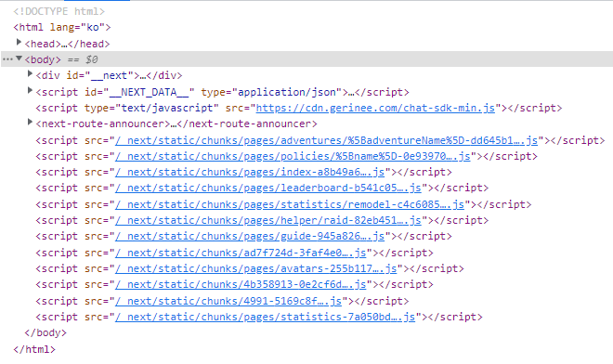Click the "application/json" type attribute value
This screenshot has width=613, height=364.
pyautogui.click(x=287, y=92)
